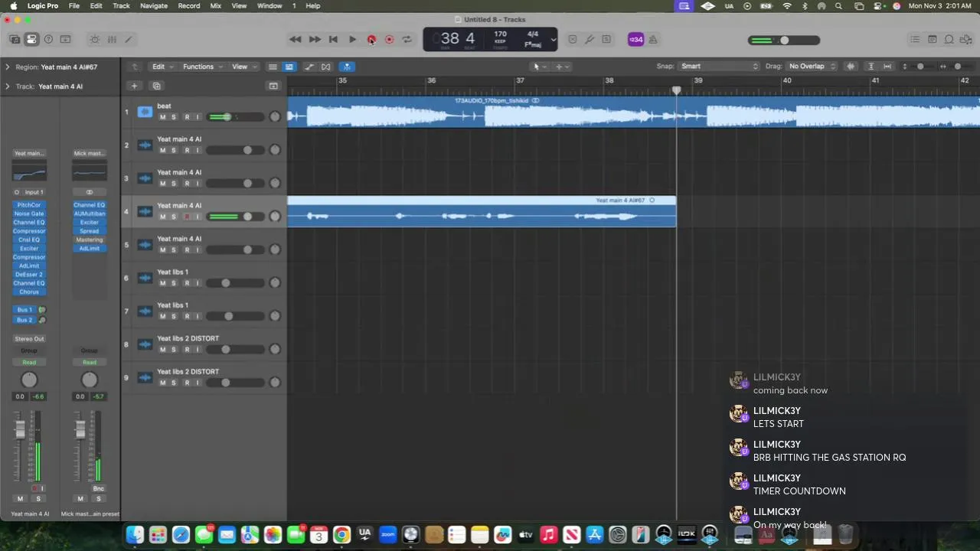Screen dimensions: 980x551
Task: Toggle the Flex show/hide icon
Action: 326,67
